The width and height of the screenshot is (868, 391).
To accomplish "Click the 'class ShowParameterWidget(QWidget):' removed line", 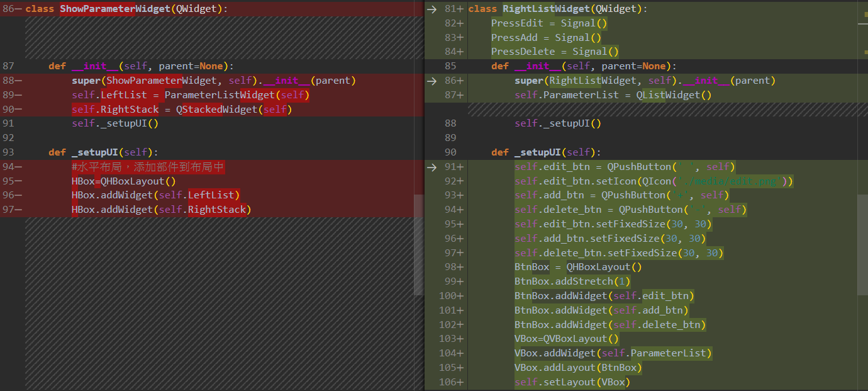I will tap(126, 9).
